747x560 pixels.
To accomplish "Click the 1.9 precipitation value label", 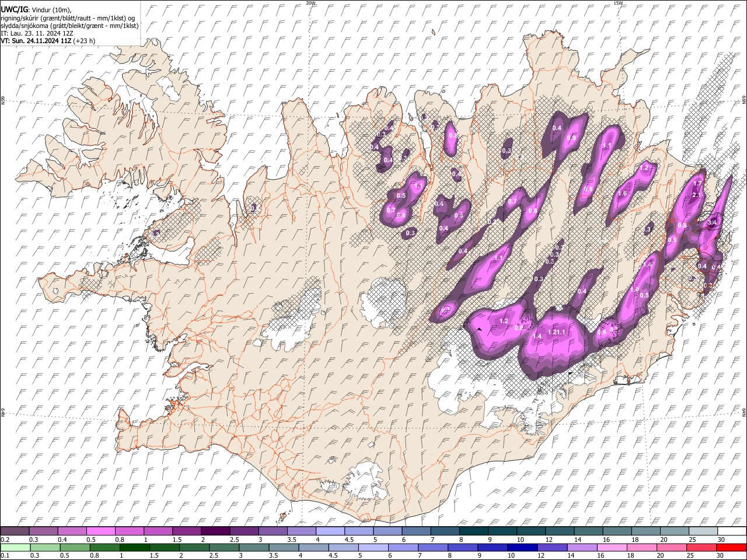I will click(x=635, y=289).
